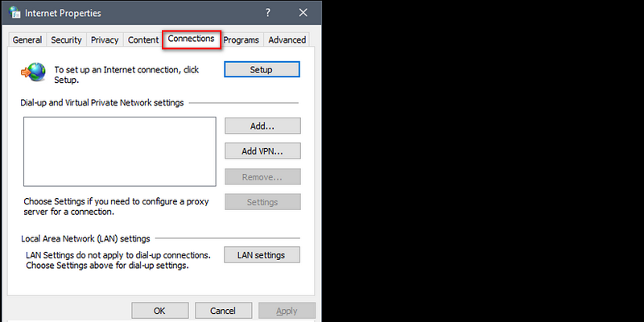644x322 pixels.
Task: Open the Privacy tab
Action: coord(105,39)
